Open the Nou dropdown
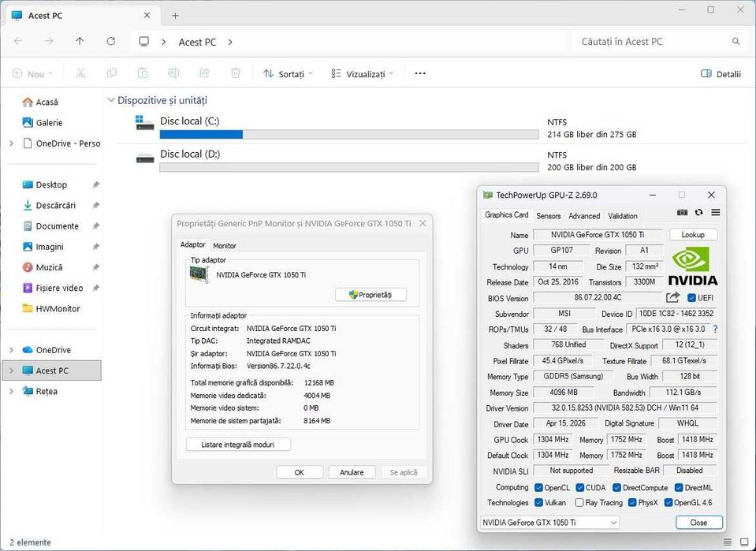Viewport: 756px width, 551px height. pos(32,74)
